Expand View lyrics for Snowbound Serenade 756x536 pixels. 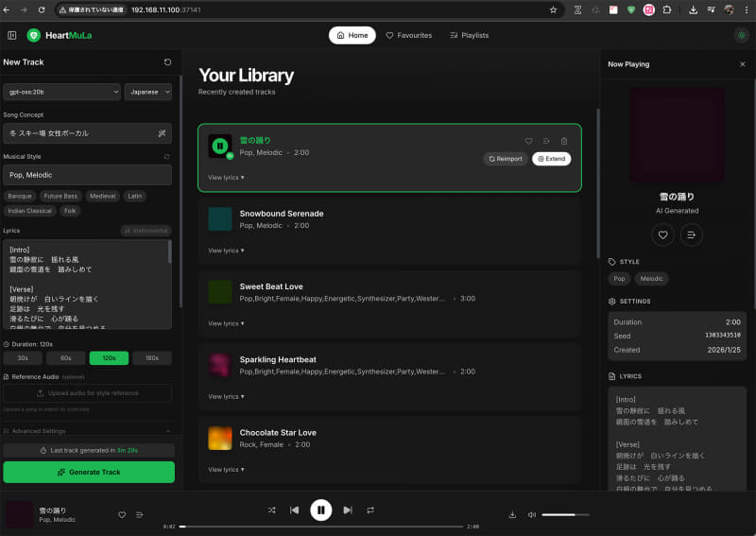point(226,251)
